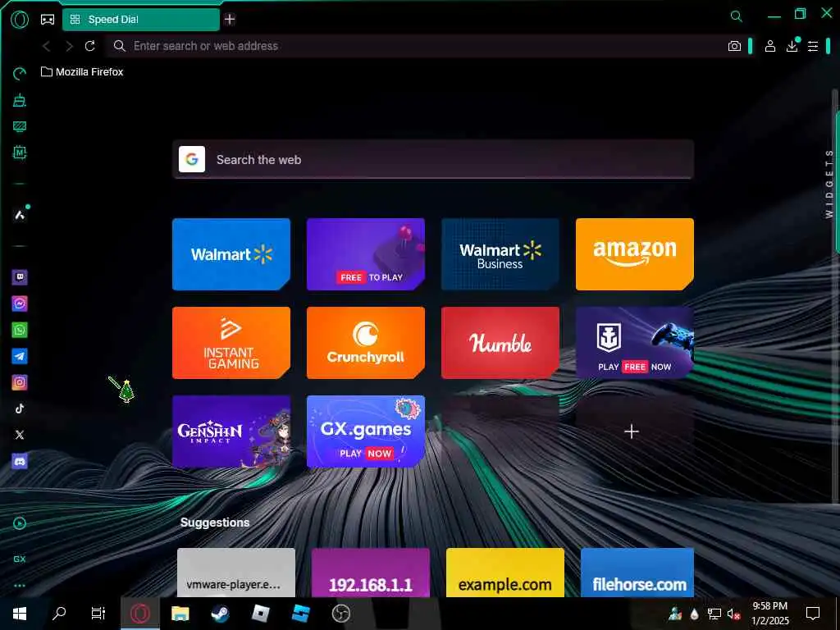Launch Roblox from the taskbar

coord(260,614)
